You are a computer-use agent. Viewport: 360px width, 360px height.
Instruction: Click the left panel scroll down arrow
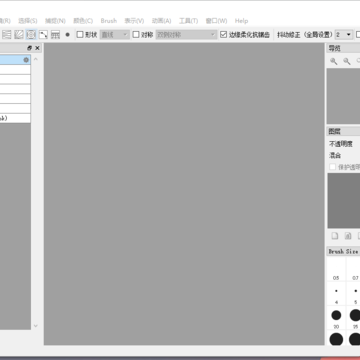[36, 326]
